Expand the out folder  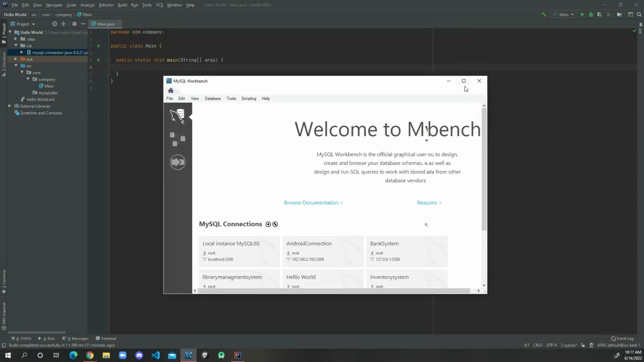click(16, 59)
